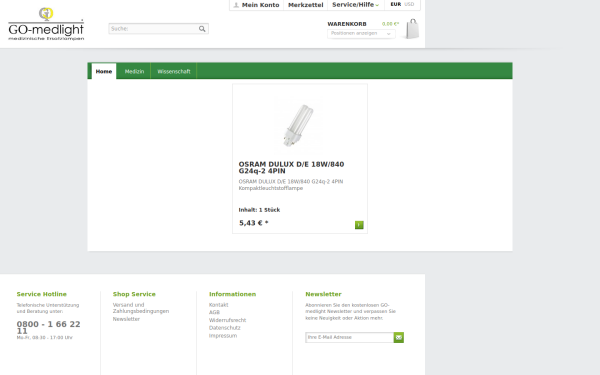Click the Informationen heading
This screenshot has width=600, height=375.
pos(232,294)
